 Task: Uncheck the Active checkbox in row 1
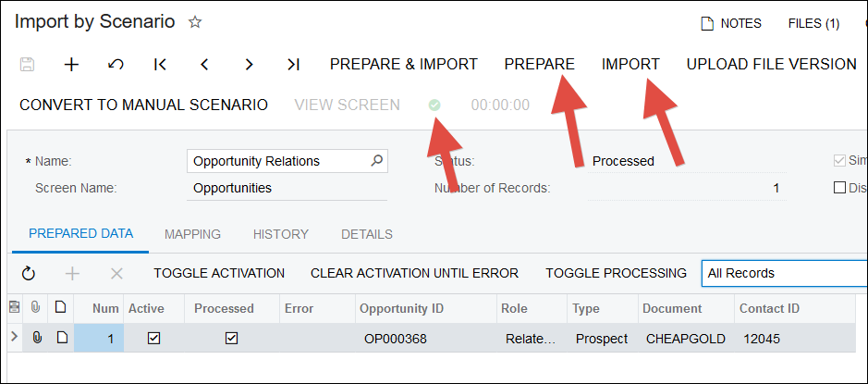click(153, 339)
